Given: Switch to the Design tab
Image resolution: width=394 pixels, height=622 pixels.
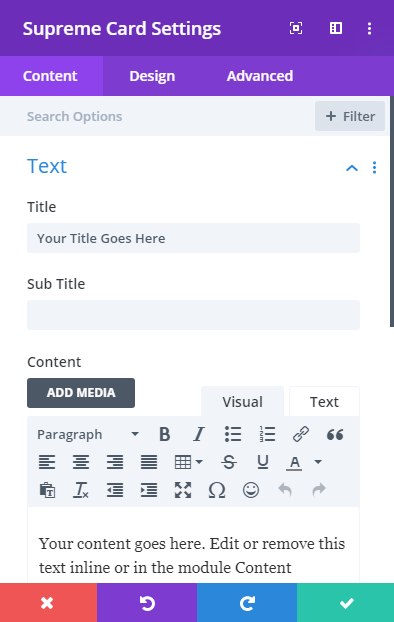Looking at the screenshot, I should (152, 76).
